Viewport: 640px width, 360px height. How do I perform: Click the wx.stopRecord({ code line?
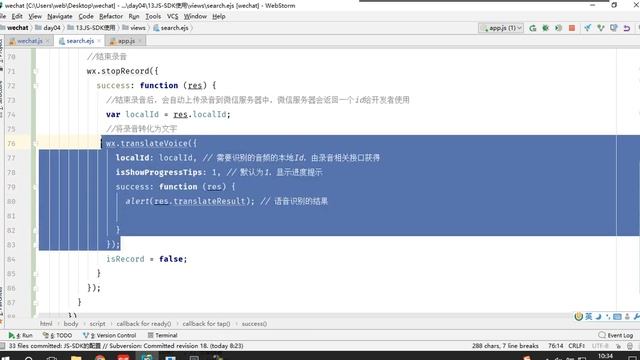pyautogui.click(x=122, y=71)
